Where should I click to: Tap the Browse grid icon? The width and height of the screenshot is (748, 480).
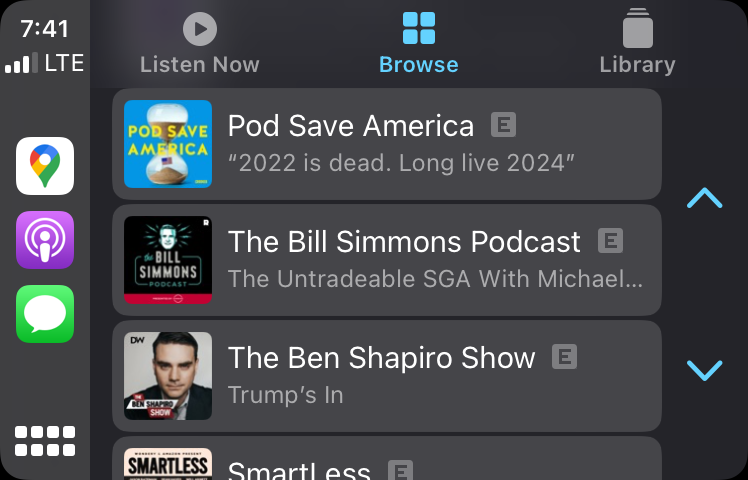[419, 28]
